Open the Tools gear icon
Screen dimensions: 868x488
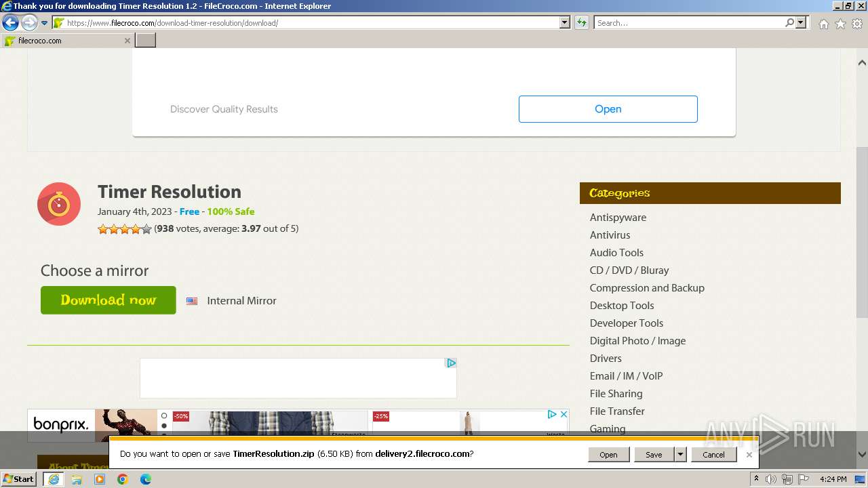[x=857, y=24]
